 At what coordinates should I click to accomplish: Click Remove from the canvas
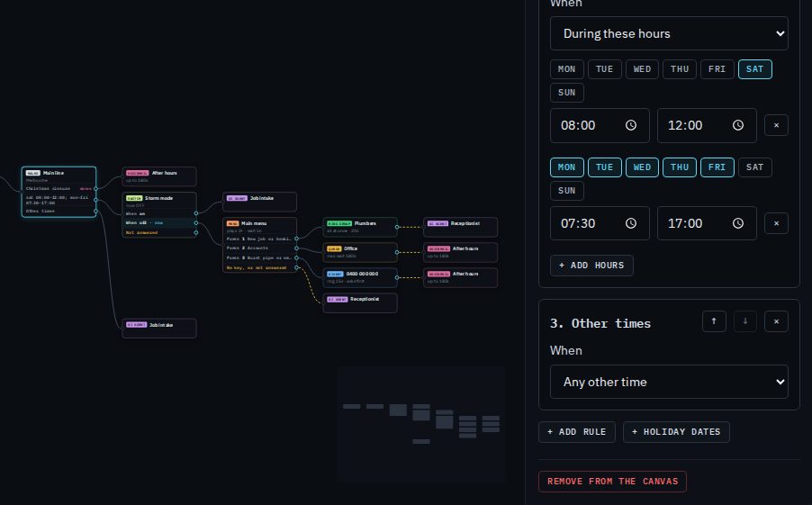click(x=612, y=482)
